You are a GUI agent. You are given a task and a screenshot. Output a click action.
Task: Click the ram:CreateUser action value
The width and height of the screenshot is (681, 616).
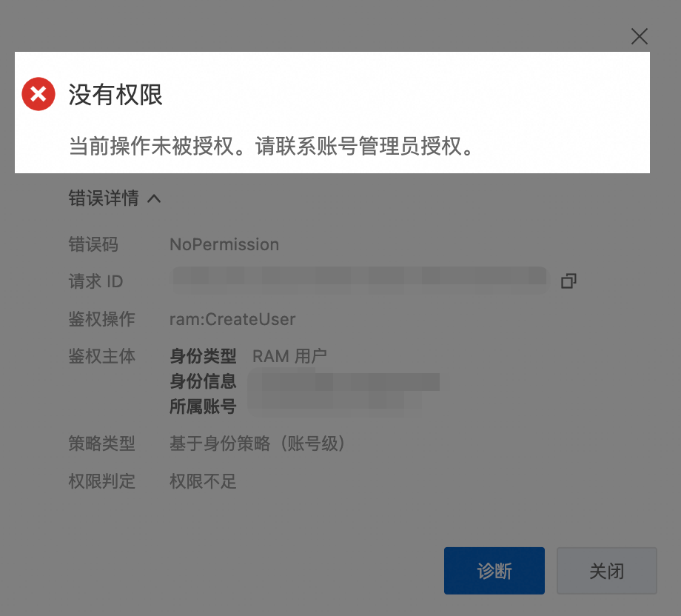[232, 319]
